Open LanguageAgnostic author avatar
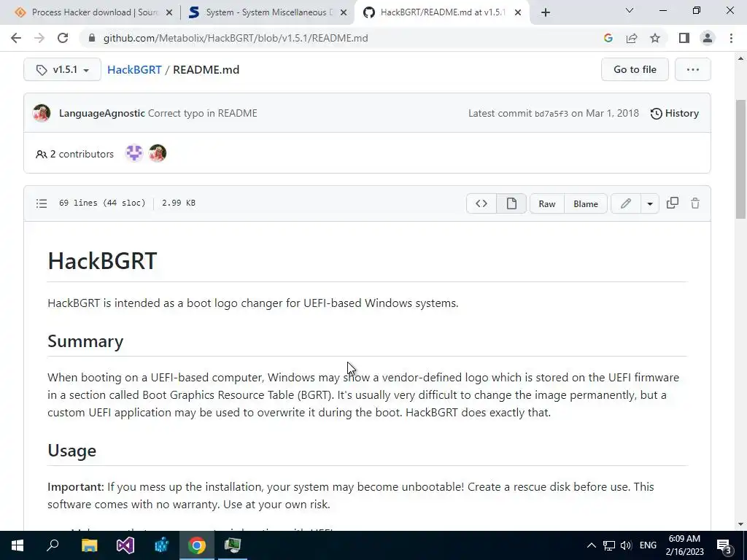 click(x=42, y=113)
